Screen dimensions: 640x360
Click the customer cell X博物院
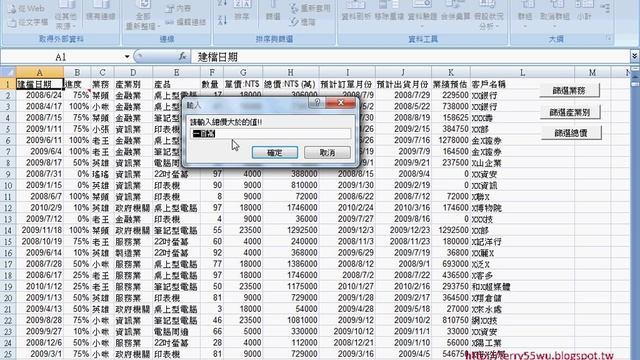(522, 208)
